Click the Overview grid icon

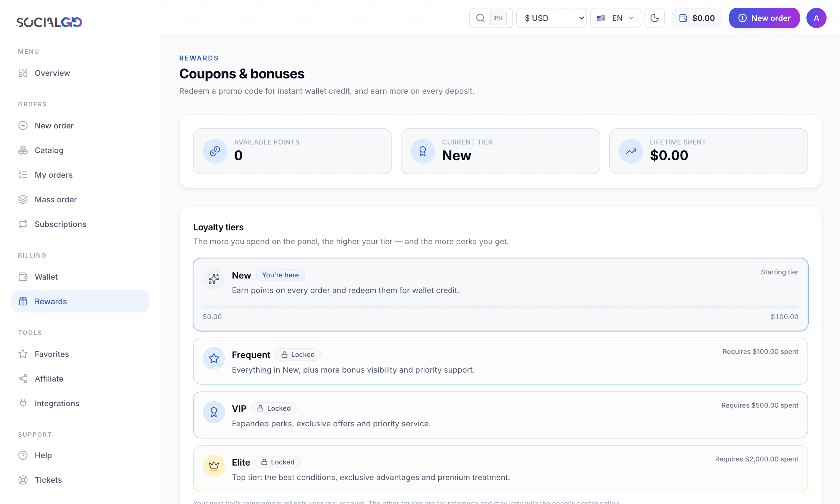(23, 73)
